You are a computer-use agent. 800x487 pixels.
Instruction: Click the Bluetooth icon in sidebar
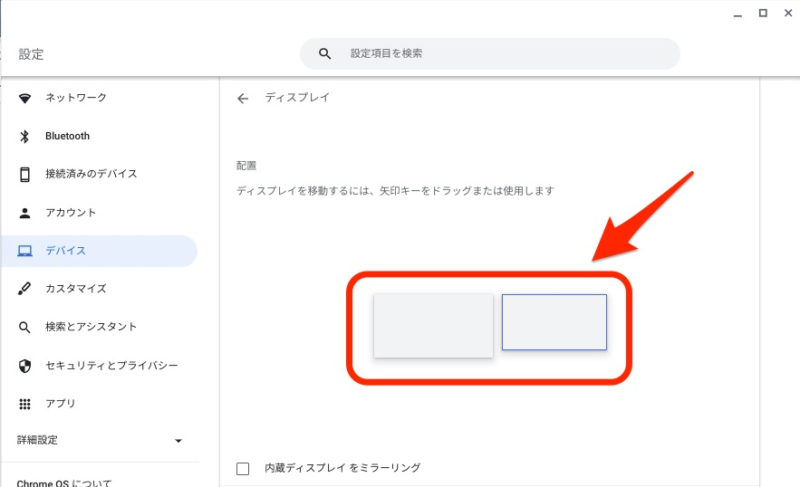(24, 136)
